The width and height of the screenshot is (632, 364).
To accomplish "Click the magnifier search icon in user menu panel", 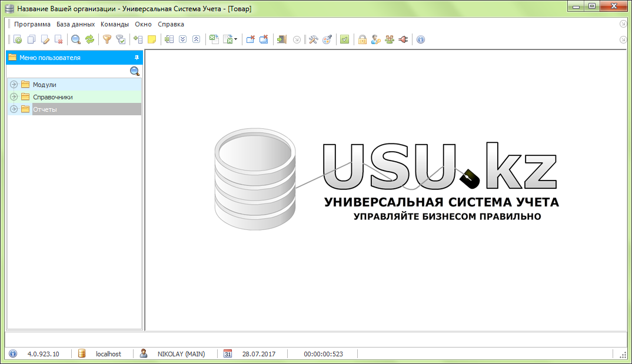I will 135,71.
